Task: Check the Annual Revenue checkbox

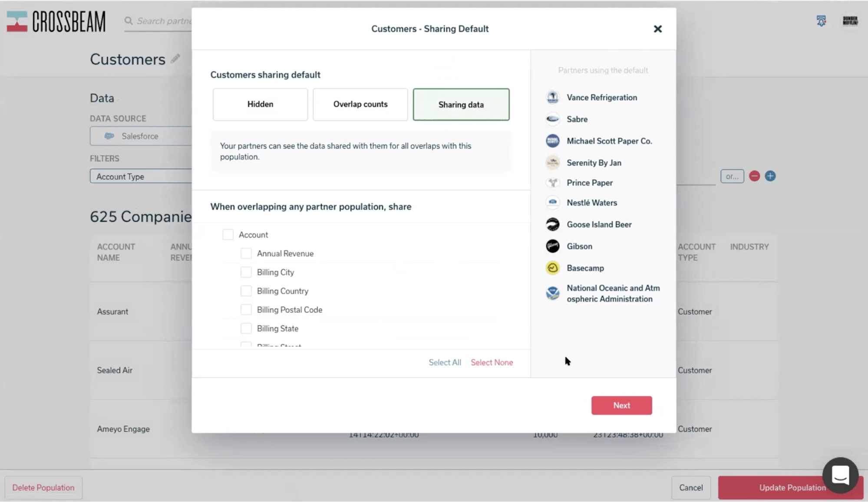Action: click(246, 253)
